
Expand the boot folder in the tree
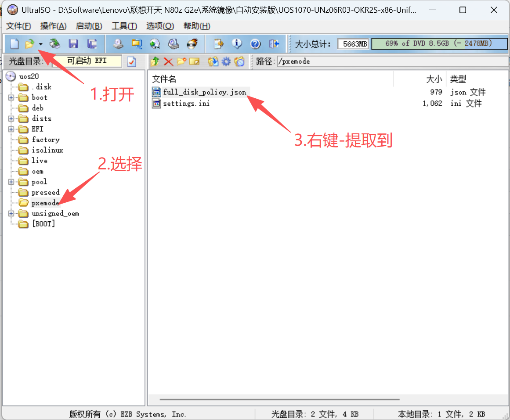click(11, 97)
